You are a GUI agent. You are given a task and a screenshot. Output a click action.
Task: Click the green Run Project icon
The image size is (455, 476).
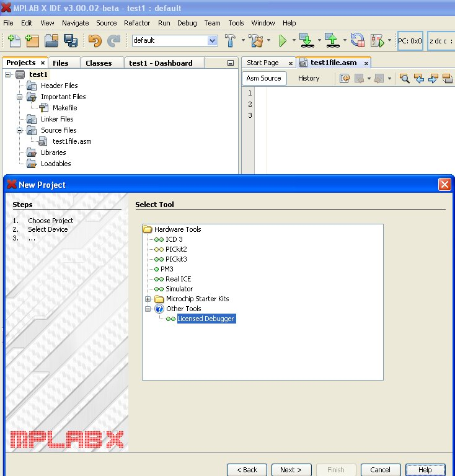coord(283,40)
